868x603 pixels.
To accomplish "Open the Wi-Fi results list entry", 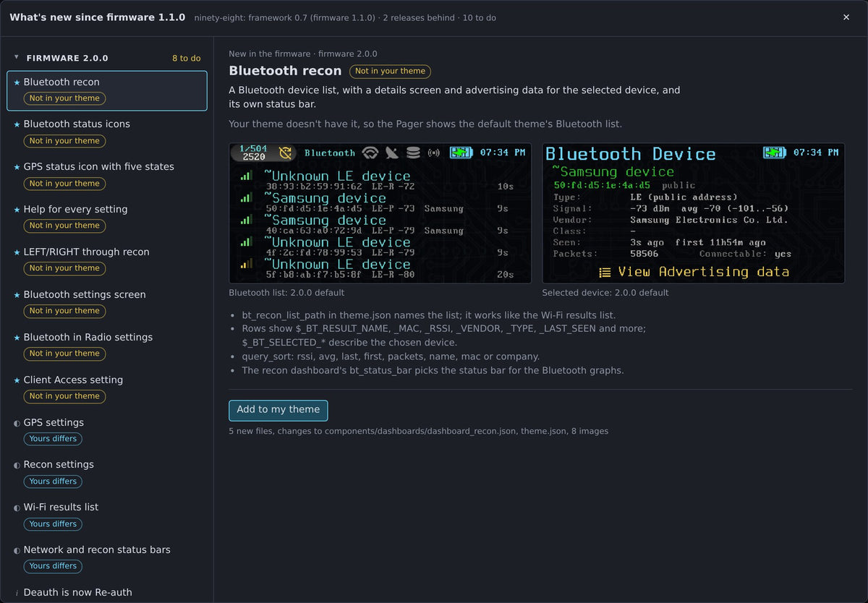I will coord(107,516).
